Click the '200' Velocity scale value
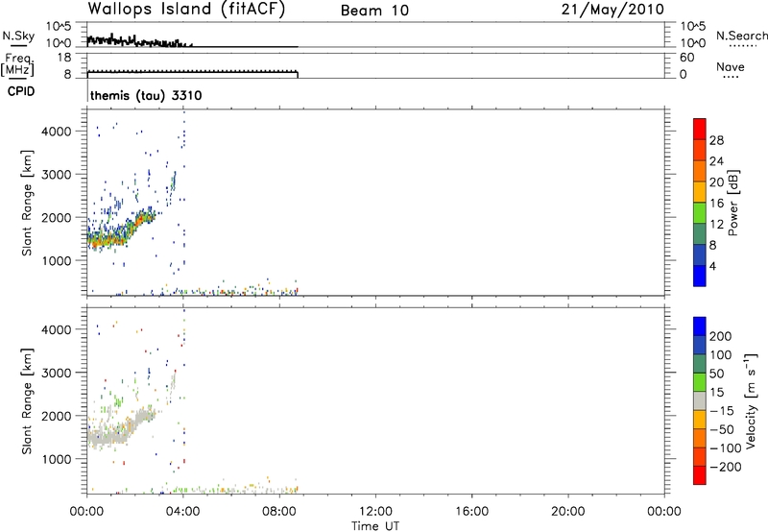Image resolution: width=768 pixels, height=532 pixels. pos(721,336)
